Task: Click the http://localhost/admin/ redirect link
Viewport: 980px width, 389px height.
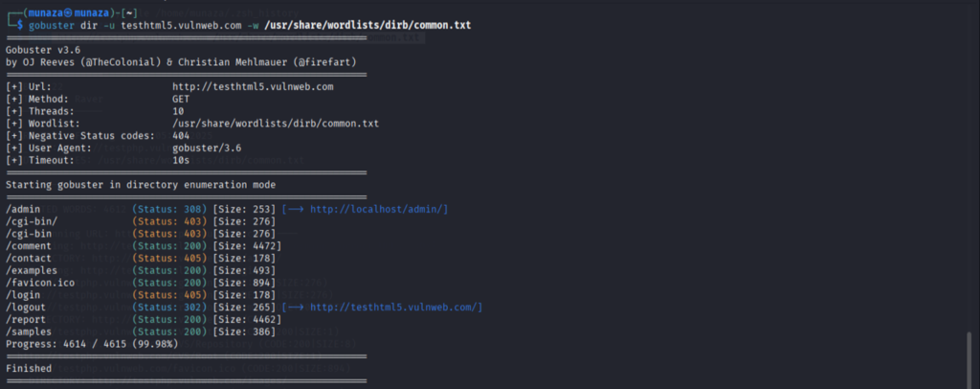Action: (379, 209)
